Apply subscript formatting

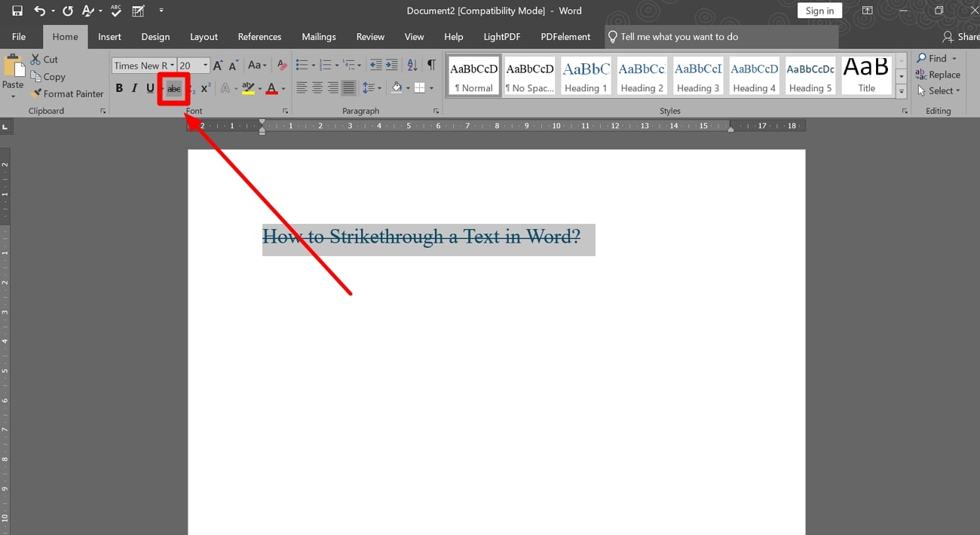coord(189,88)
